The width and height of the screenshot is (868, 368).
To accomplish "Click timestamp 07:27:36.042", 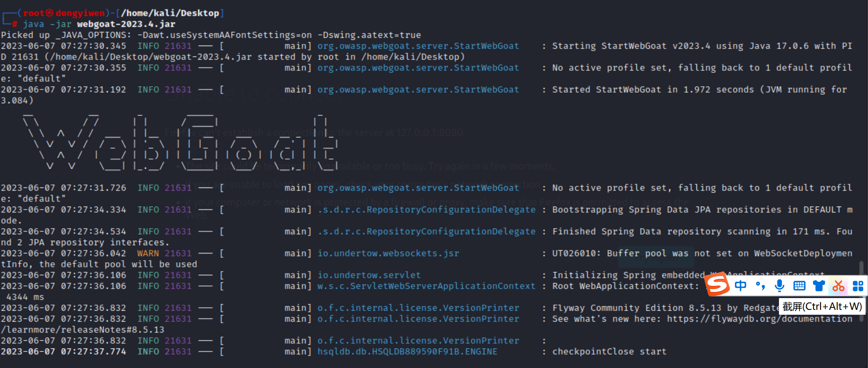I will [94, 253].
